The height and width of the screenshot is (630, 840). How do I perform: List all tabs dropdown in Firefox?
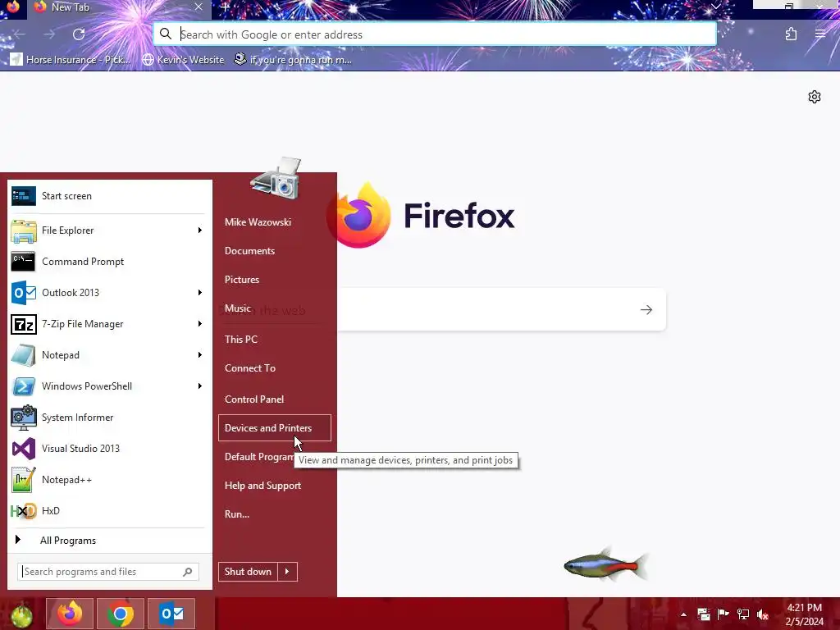[715, 7]
